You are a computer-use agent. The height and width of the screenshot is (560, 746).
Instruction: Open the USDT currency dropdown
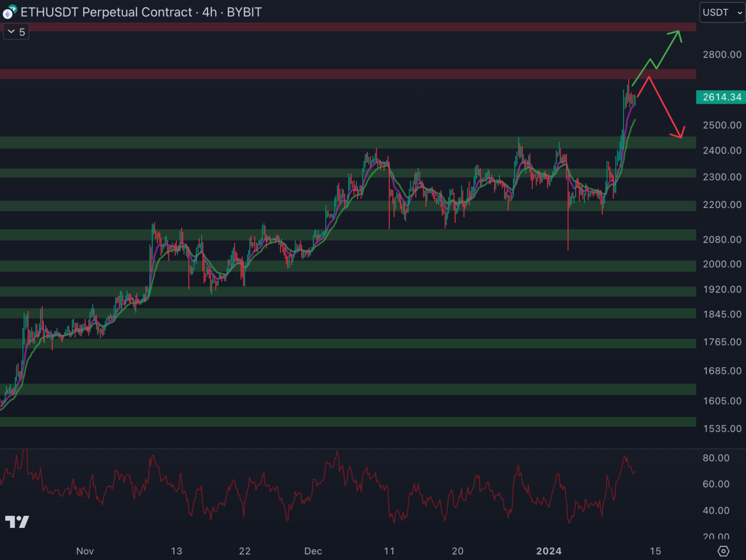[722, 12]
